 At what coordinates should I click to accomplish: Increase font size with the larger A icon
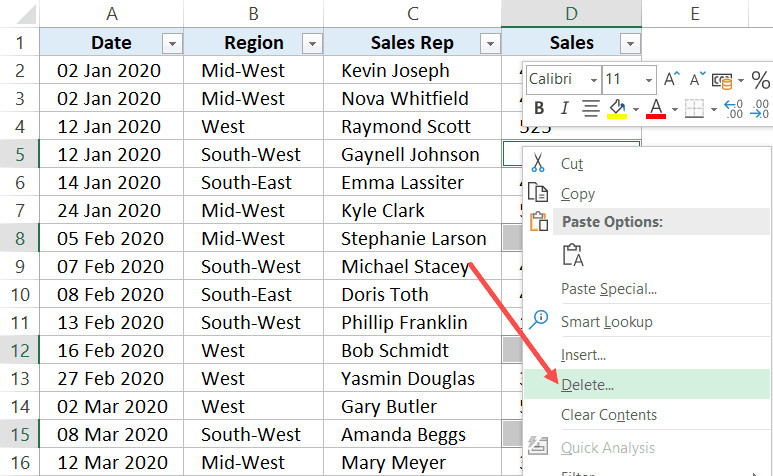coord(672,79)
